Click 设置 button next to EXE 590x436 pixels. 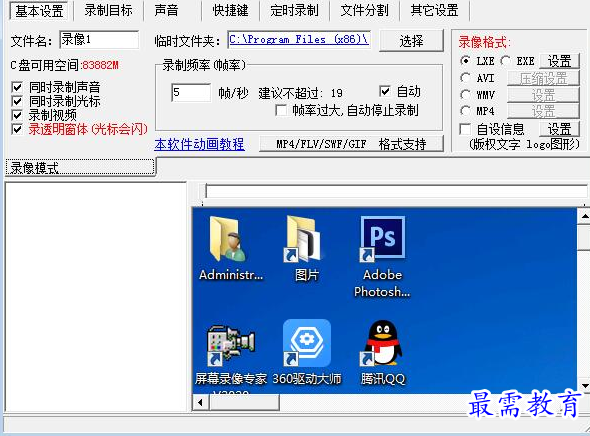point(560,61)
